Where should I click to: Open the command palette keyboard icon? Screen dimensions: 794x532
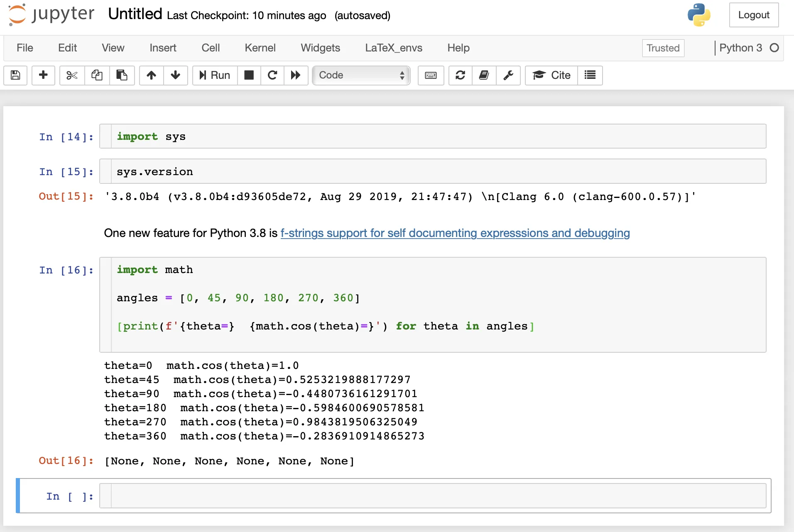431,75
